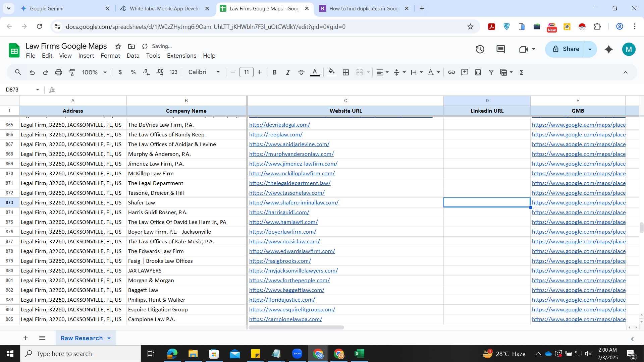Viewport: 644px width, 362px height.
Task: Print the spreadsheet using printer icon
Action: click(59, 72)
